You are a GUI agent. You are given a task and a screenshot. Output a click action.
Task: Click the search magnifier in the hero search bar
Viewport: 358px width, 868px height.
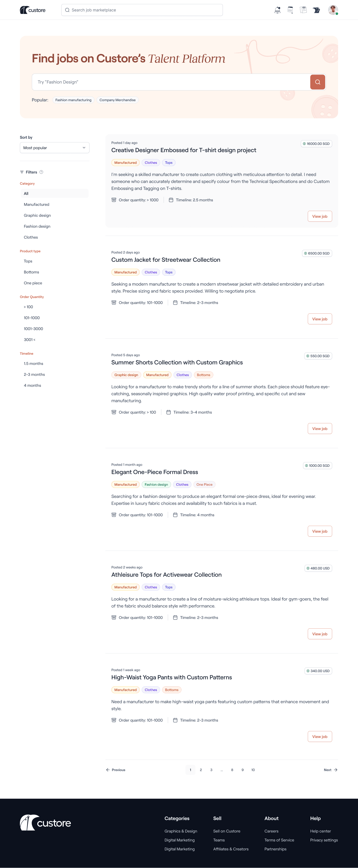317,82
